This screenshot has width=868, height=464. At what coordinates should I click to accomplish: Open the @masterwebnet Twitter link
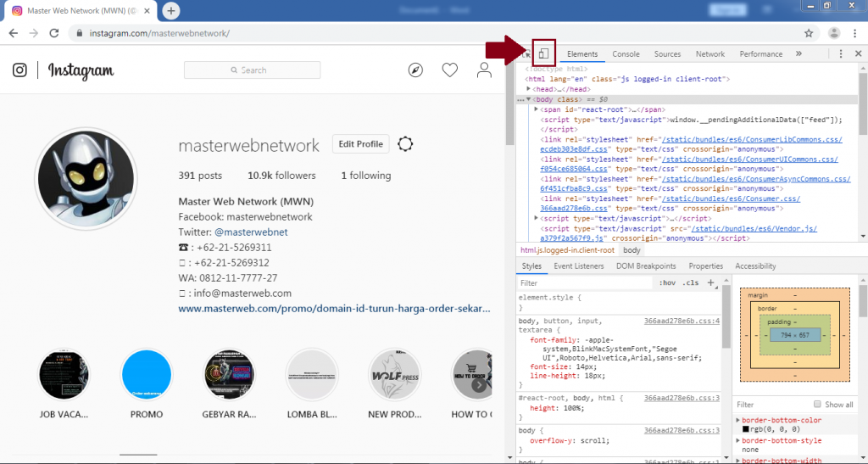pos(251,232)
